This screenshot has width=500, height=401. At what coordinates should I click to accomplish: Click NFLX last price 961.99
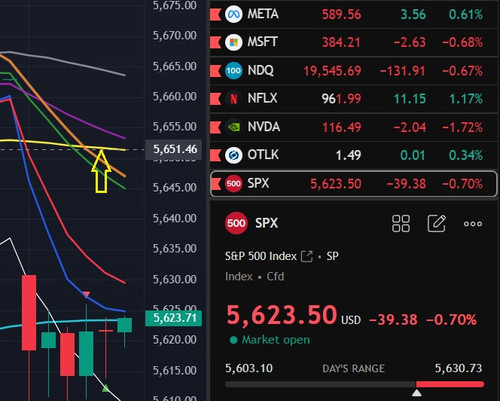click(x=341, y=99)
